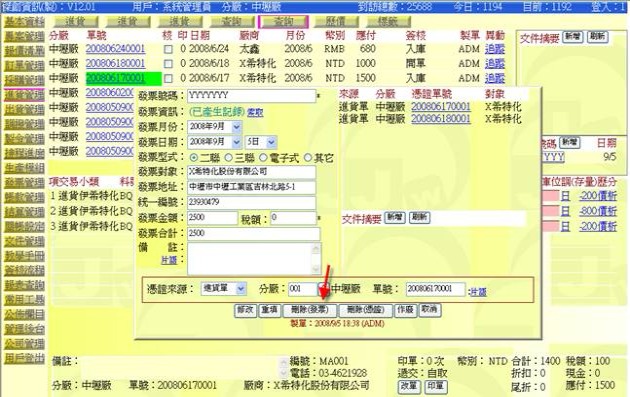The image size is (630, 397).
Task: Click 刷新 in the dialog's 文件摘要 row
Action: (419, 218)
